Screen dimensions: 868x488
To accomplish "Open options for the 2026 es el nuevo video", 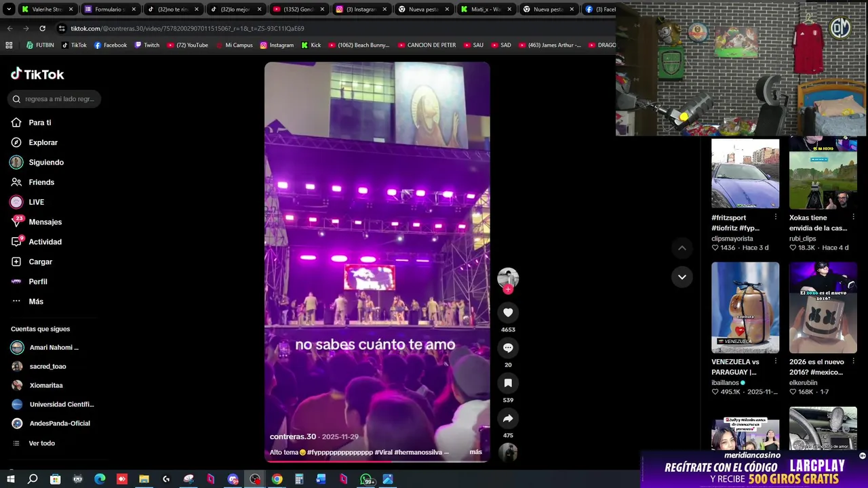I will point(853,361).
